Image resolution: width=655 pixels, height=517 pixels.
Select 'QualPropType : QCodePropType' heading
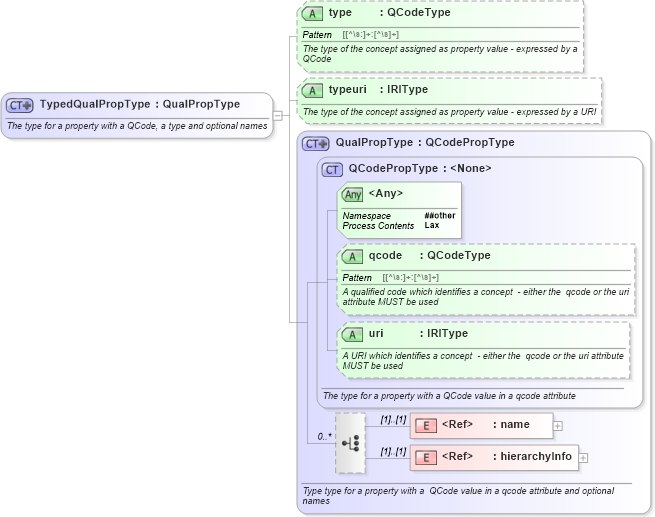[425, 142]
